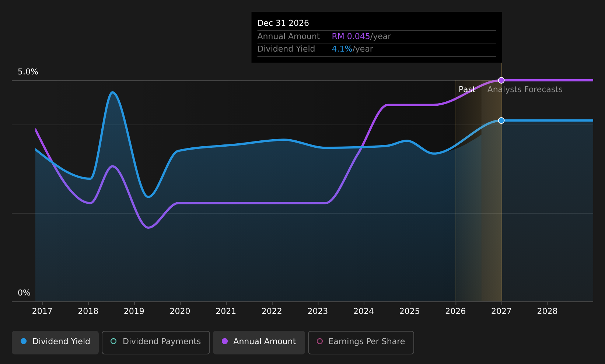Click the 'Dividend Yield' tooltip row label
This screenshot has width=605, height=364.
[x=286, y=49]
